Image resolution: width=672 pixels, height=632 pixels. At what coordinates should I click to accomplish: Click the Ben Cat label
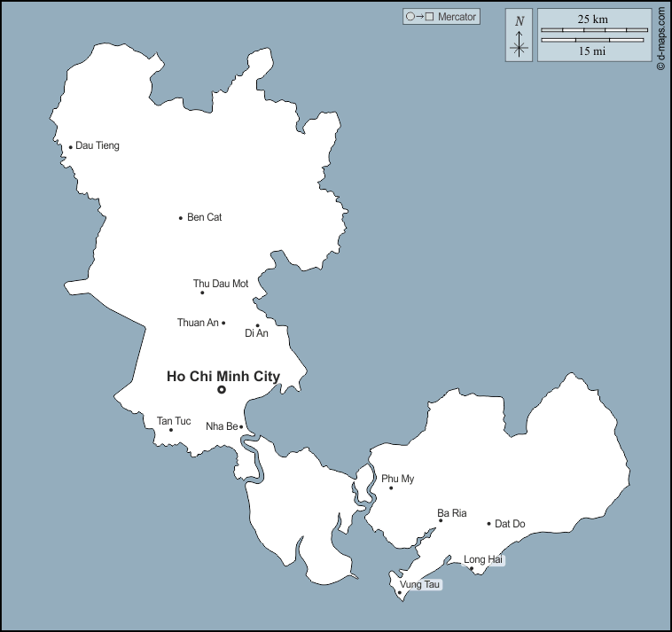pyautogui.click(x=204, y=217)
